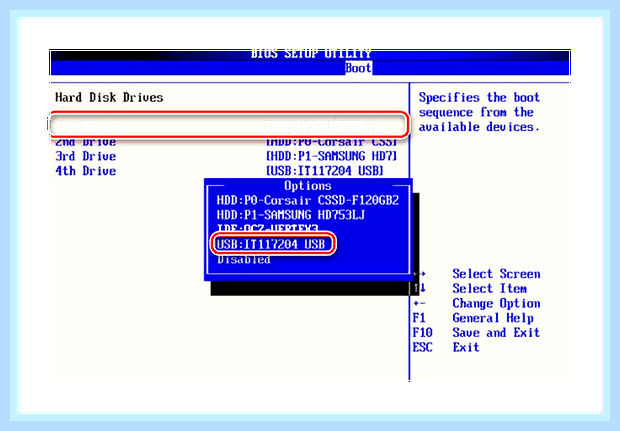Select the Disabled option in popup

pyautogui.click(x=244, y=260)
